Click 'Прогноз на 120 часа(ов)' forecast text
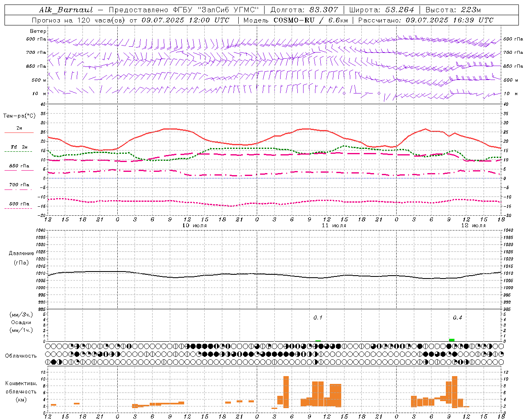 click(x=79, y=20)
